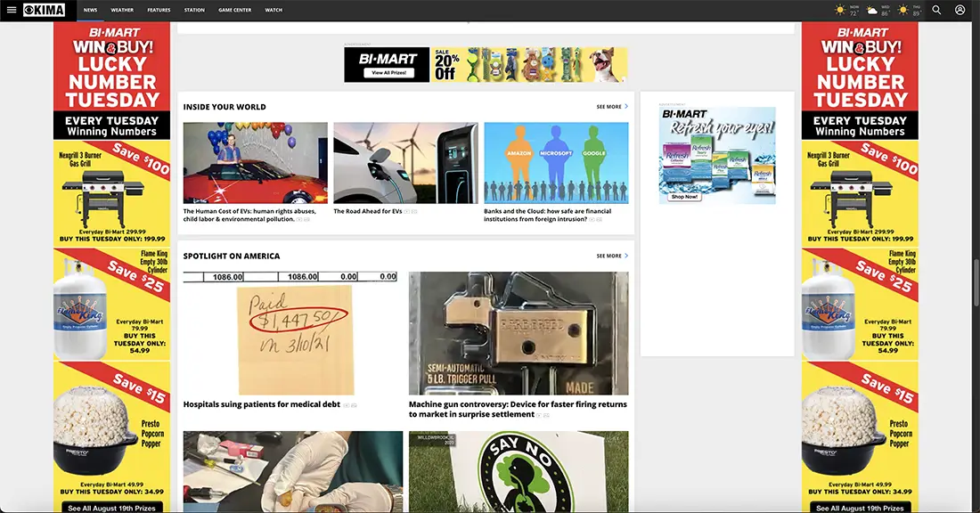Viewport: 980px width, 513px height.
Task: Open the search magnifier icon
Action: [x=936, y=10]
